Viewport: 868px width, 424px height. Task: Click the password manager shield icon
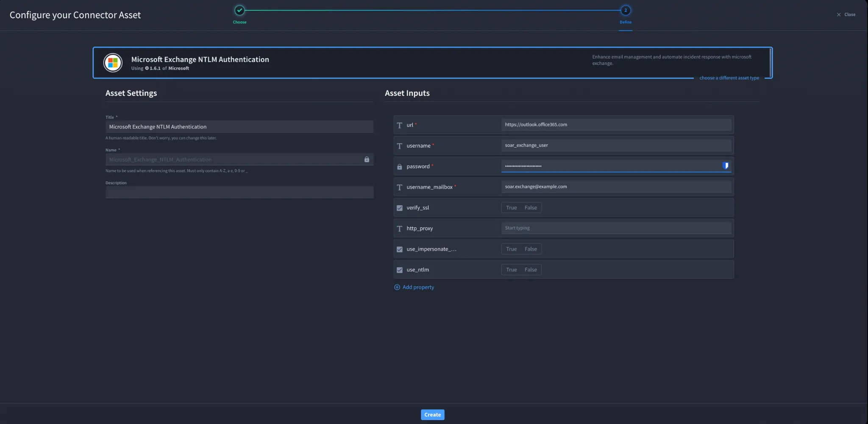(725, 166)
